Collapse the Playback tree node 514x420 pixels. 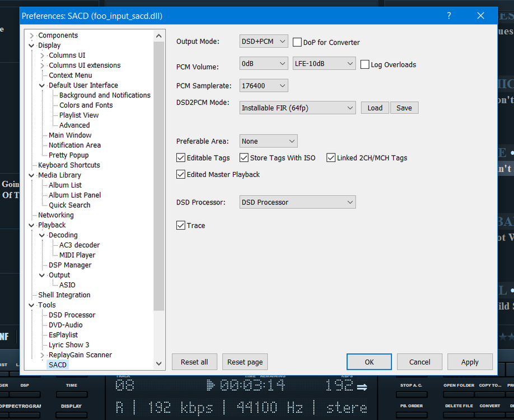click(31, 225)
